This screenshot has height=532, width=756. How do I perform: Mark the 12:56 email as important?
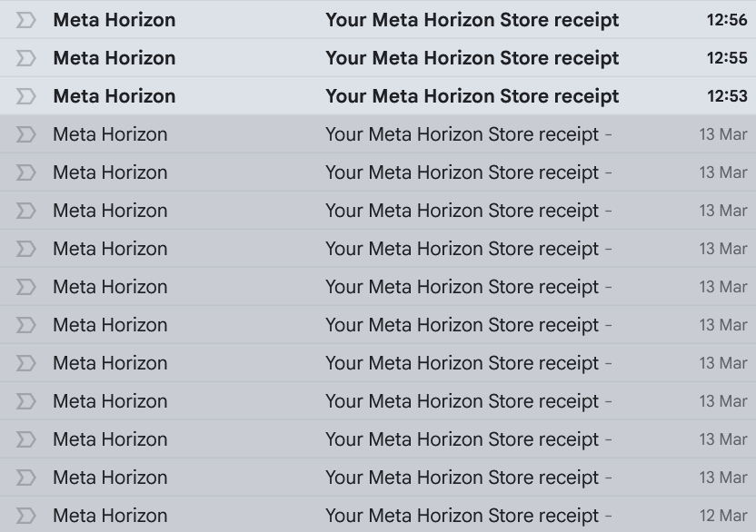click(x=26, y=20)
